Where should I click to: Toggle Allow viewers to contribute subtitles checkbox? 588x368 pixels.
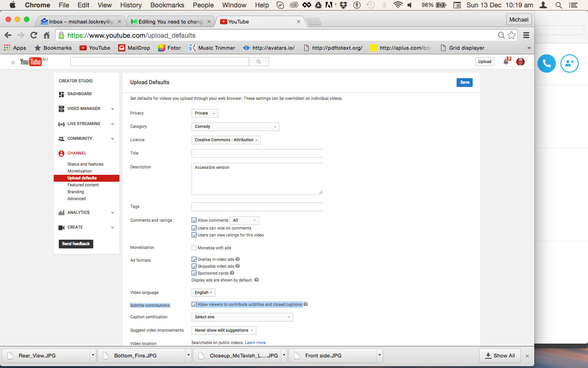tap(194, 305)
